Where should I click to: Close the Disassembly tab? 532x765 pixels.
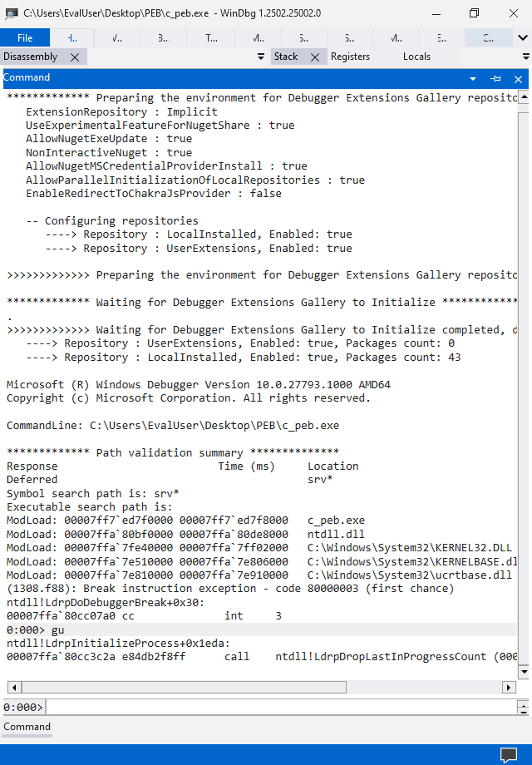tap(75, 57)
